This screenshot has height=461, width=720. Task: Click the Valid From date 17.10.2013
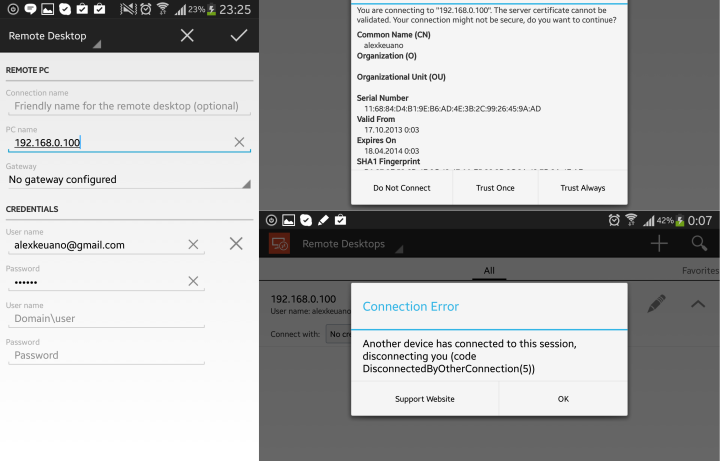[x=392, y=130]
